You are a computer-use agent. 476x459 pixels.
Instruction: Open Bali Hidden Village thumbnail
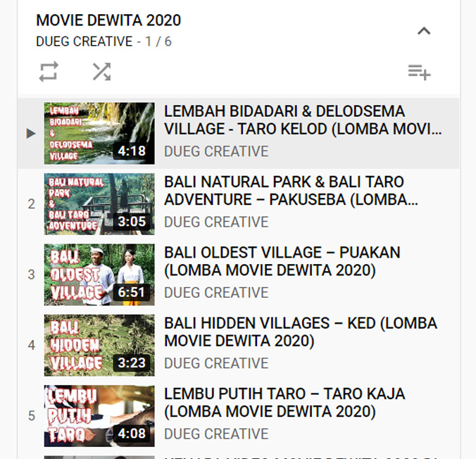[x=99, y=345]
